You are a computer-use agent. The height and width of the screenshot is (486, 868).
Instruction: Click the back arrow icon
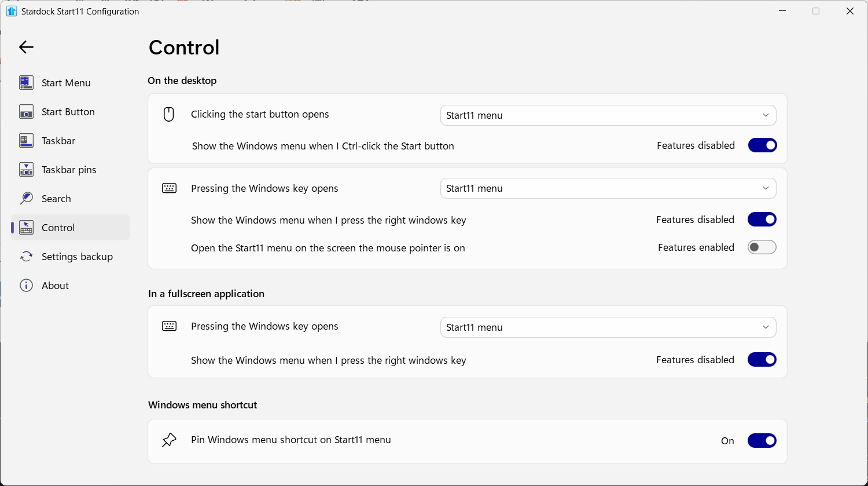pyautogui.click(x=27, y=47)
